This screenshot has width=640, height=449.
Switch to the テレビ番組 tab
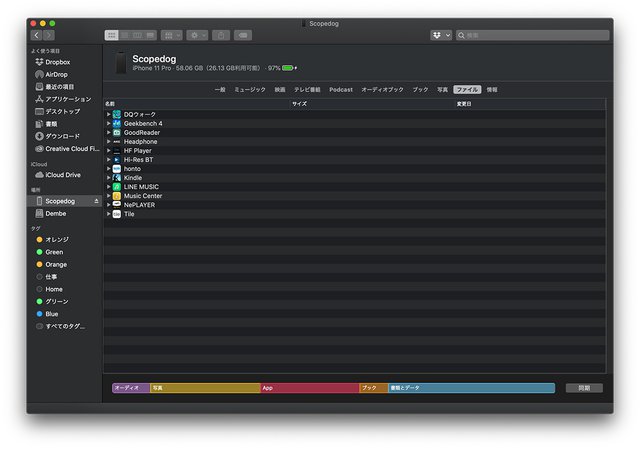click(x=307, y=89)
